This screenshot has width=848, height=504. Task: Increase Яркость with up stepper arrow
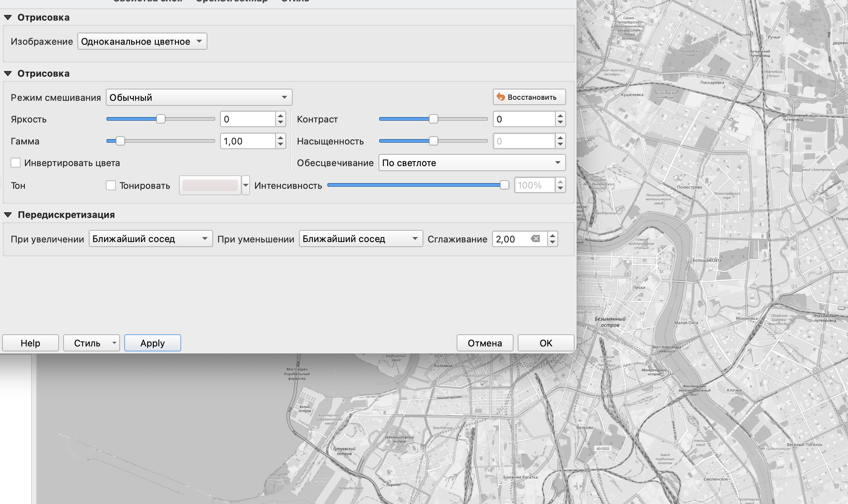coord(281,116)
